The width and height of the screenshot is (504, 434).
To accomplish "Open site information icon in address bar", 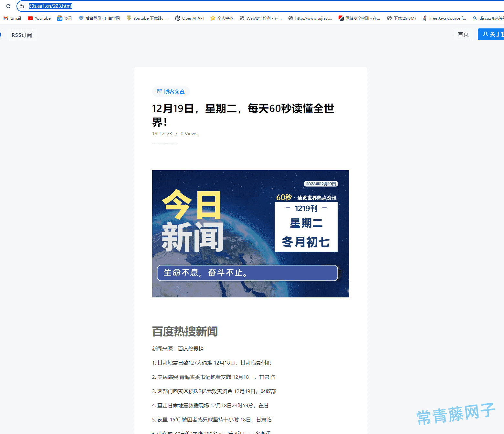I will tap(22, 6).
